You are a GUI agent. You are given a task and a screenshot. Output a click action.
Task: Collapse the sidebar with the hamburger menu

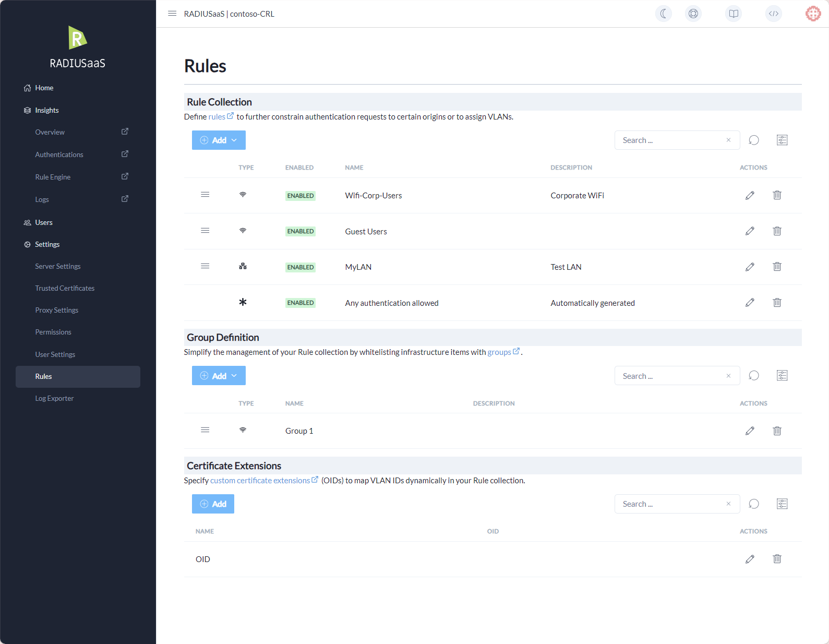172,14
